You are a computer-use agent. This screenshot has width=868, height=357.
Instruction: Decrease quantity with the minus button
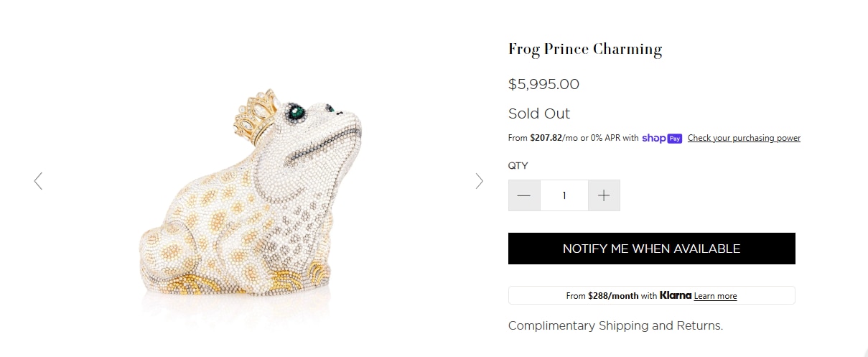point(524,195)
